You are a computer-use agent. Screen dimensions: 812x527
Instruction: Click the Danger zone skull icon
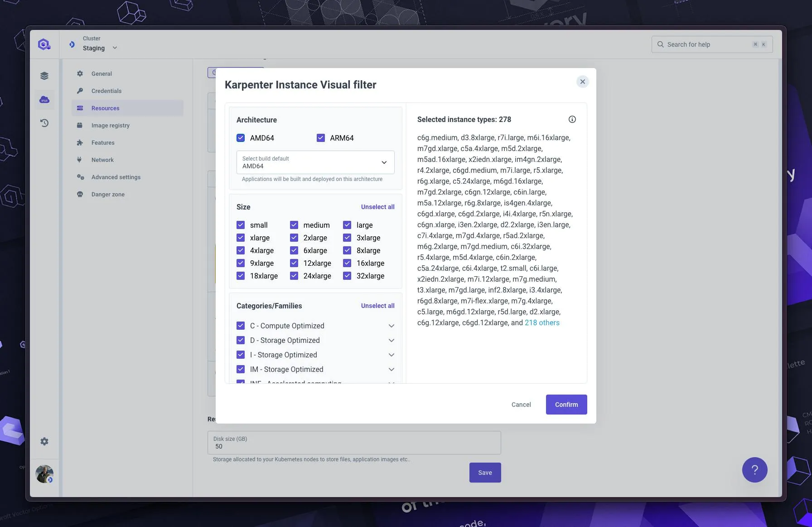(80, 194)
